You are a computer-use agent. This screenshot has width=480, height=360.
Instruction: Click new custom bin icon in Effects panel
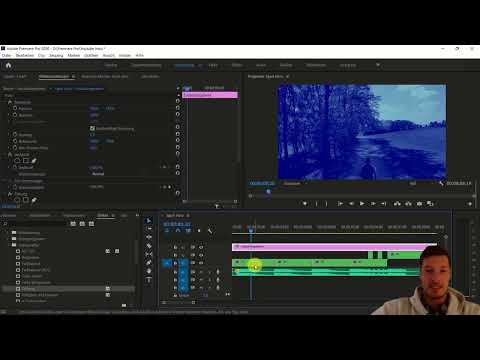[124, 305]
